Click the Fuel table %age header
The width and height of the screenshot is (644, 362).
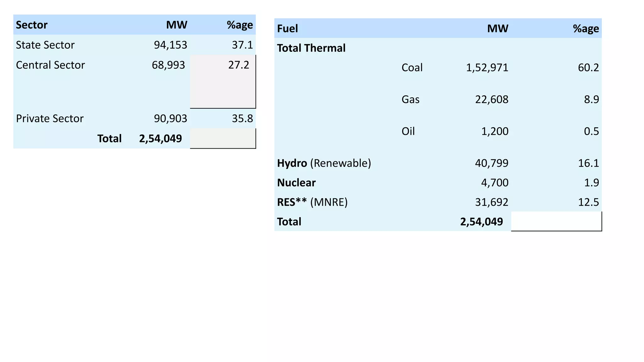[586, 29]
